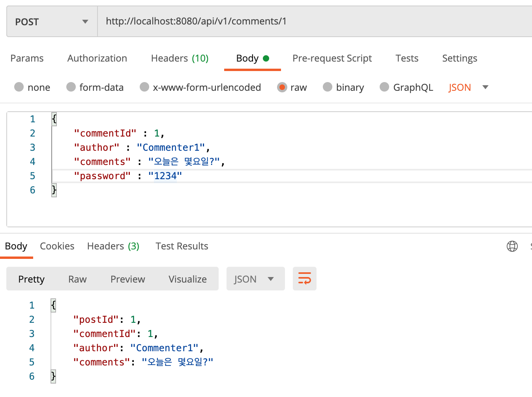This screenshot has height=397, width=532.
Task: View the response Headers (3) tab
Action: pos(113,246)
